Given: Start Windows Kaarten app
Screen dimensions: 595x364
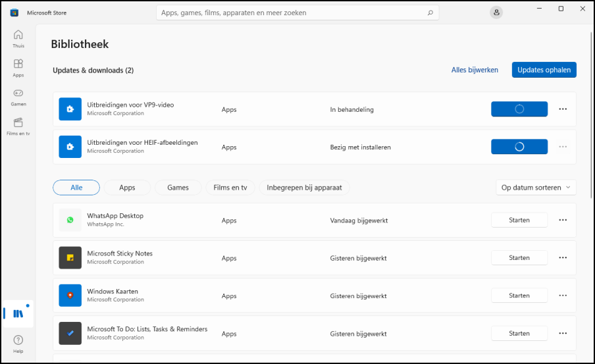Looking at the screenshot, I should [519, 296].
